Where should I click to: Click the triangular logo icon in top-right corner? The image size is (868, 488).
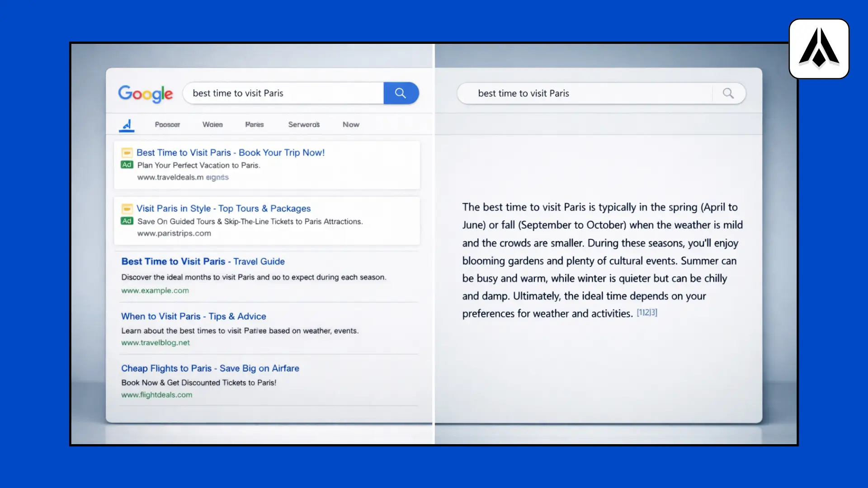pos(819,48)
